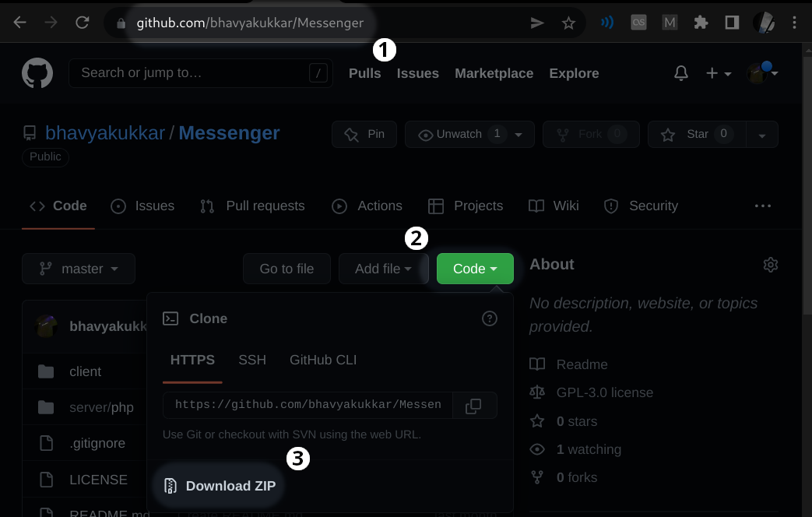The image size is (812, 517).
Task: Click the M extension icon
Action: (x=670, y=23)
